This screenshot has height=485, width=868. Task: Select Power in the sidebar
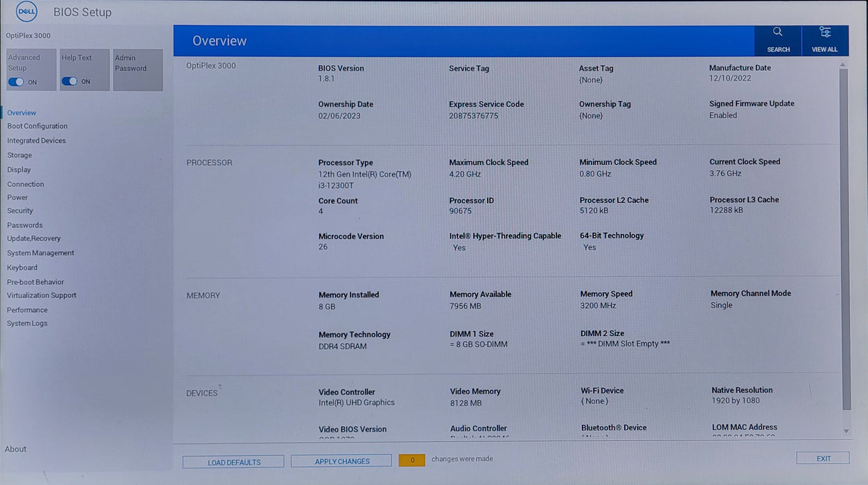tap(17, 197)
